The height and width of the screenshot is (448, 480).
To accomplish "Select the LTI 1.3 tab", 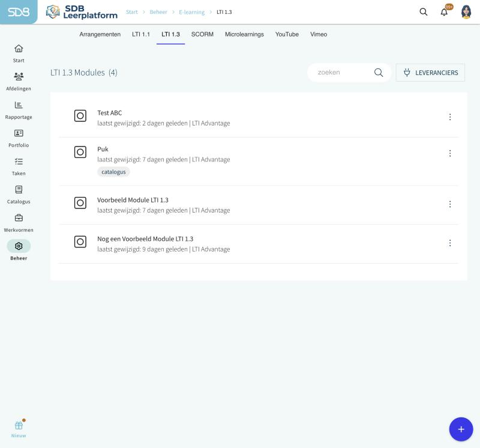I will pyautogui.click(x=170, y=34).
